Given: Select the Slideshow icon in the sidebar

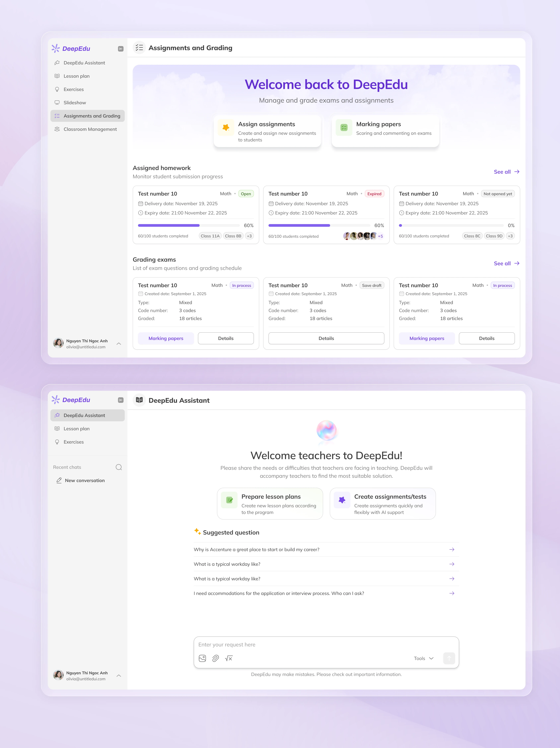Looking at the screenshot, I should pyautogui.click(x=57, y=102).
